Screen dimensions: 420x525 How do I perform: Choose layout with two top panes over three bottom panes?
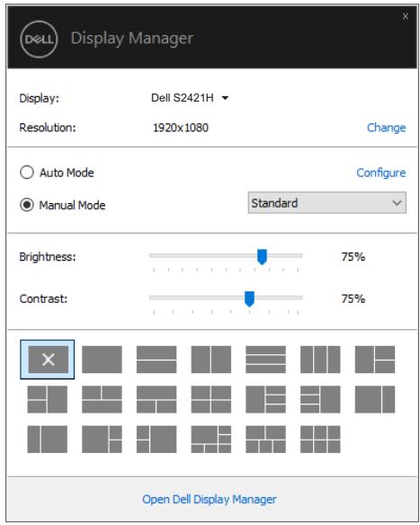[265, 440]
